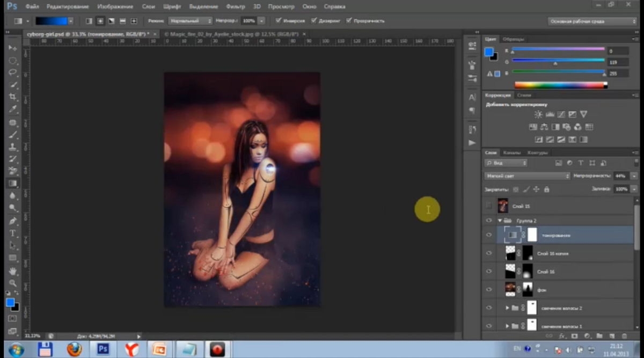Add a Curves adjustment
Image resolution: width=644 pixels, height=358 pixels.
tap(561, 114)
